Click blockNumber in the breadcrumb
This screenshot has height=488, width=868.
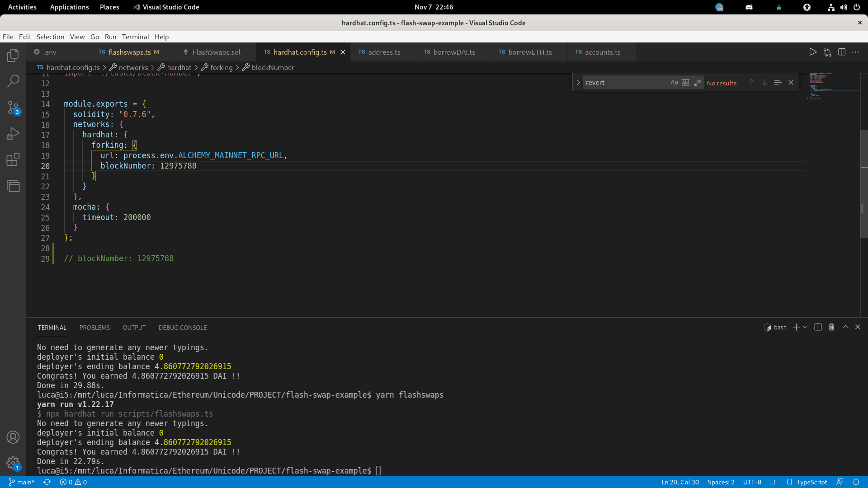point(273,67)
